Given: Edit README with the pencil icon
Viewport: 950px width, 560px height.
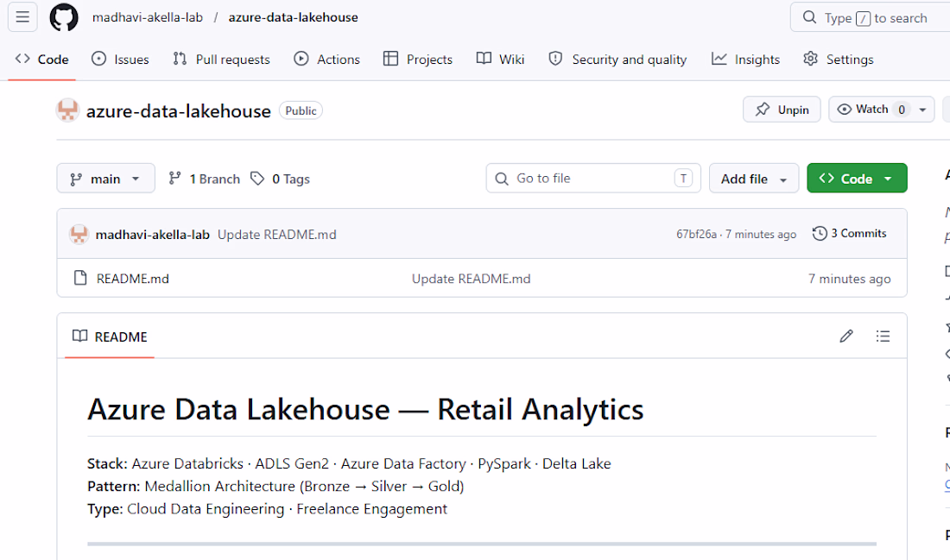Looking at the screenshot, I should click(846, 336).
